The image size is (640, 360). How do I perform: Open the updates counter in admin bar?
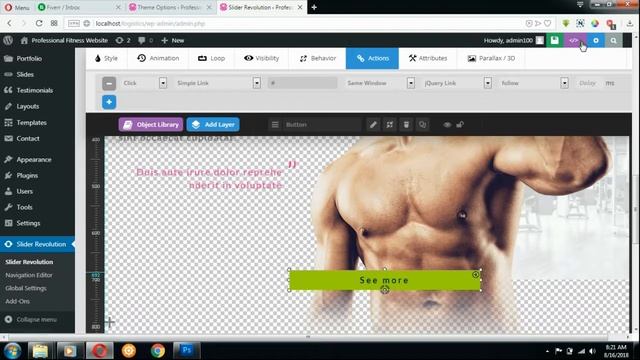[x=123, y=40]
